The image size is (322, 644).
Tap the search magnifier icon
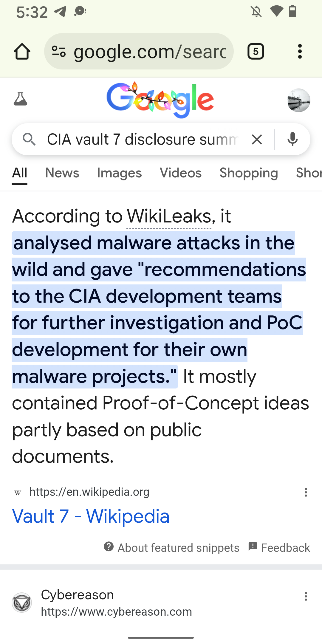(29, 139)
